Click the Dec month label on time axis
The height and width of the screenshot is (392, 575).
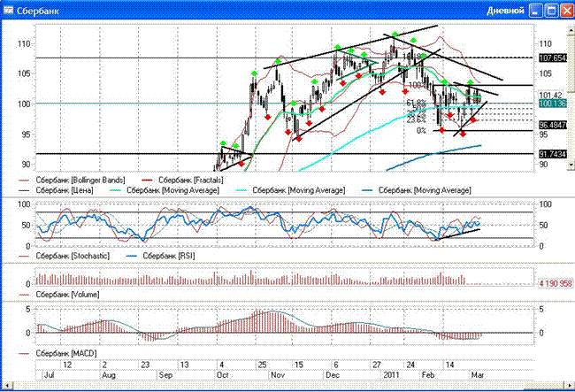(x=333, y=375)
